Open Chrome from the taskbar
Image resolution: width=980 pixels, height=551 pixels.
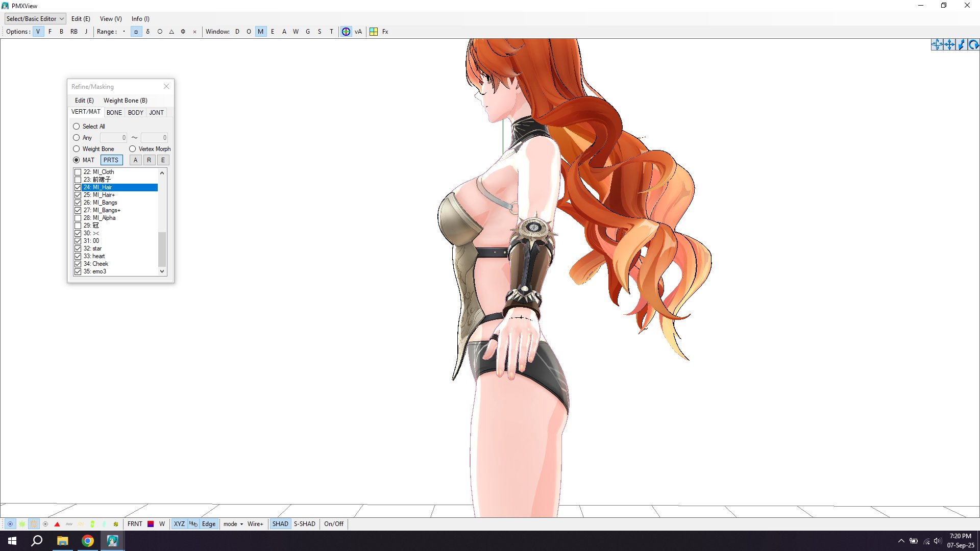(88, 541)
